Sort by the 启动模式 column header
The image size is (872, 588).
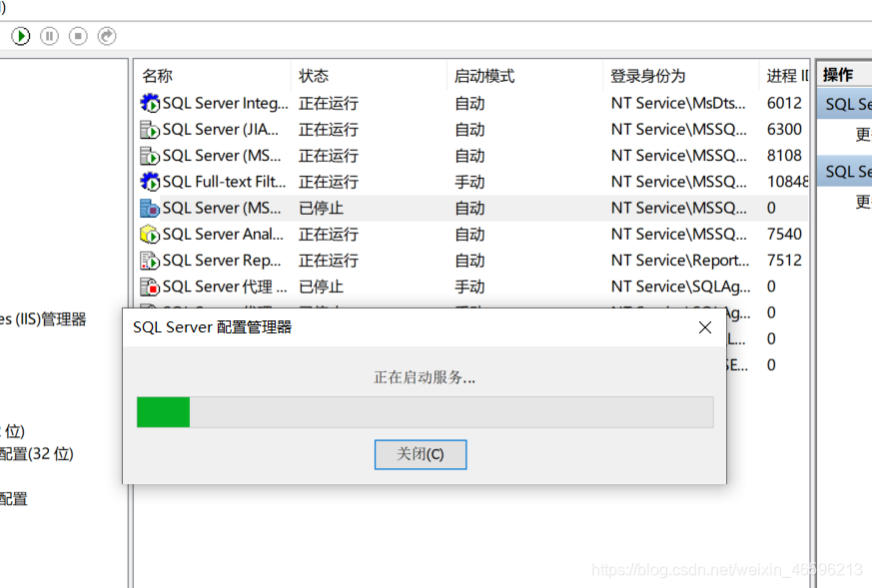pos(484,76)
